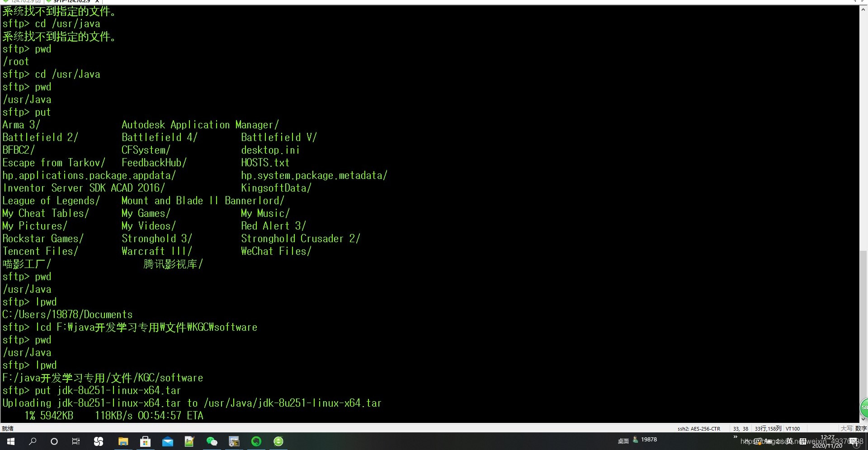Click the 'My Cheat Tables/' directory entry
This screenshot has height=450, width=868.
[x=46, y=213]
